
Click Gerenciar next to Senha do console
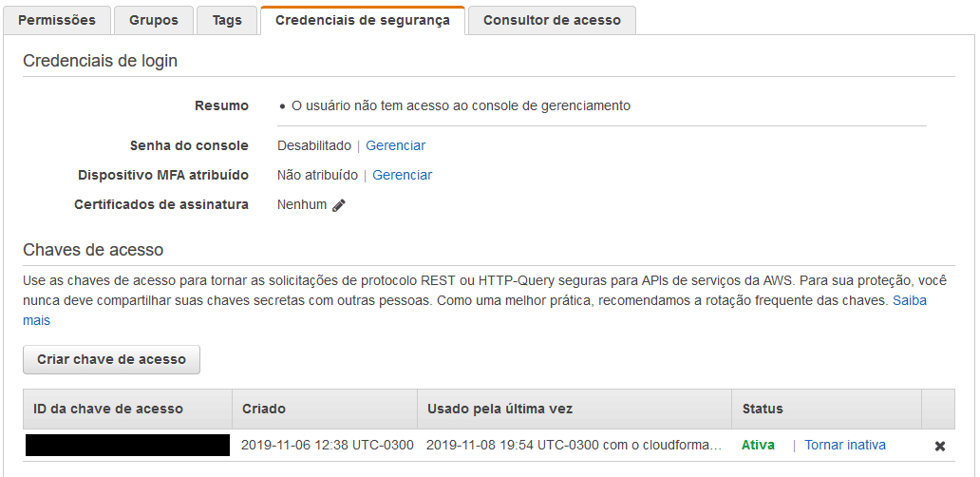coord(396,145)
